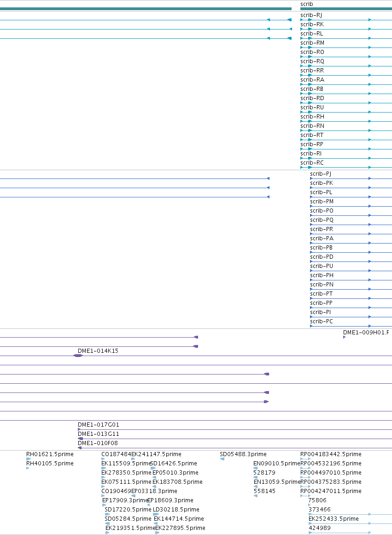Open the scrib-RH transcript

pos(312,116)
